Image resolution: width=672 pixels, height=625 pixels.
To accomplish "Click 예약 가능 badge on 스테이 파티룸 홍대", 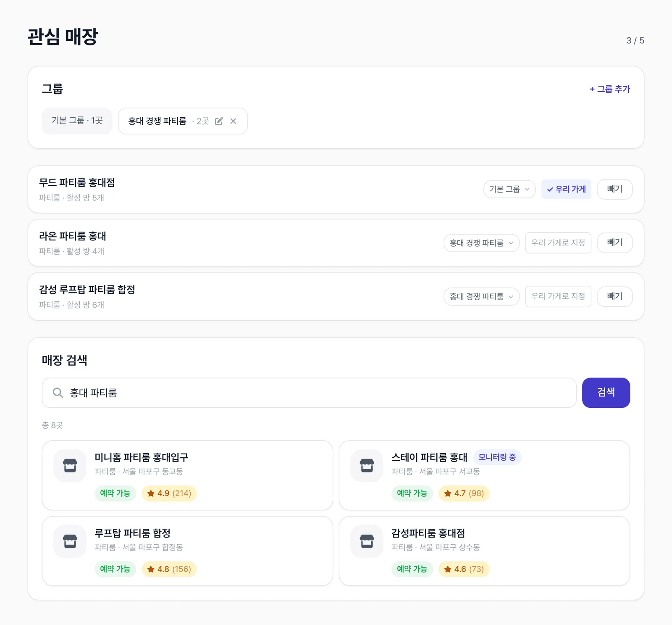I will tap(412, 493).
